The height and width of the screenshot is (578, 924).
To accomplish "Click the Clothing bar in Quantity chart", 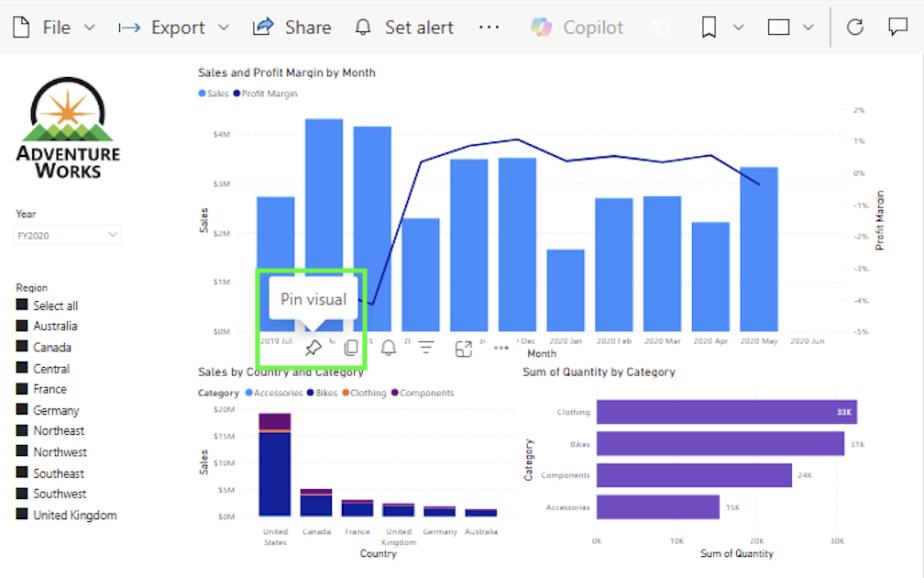I will coord(727,412).
